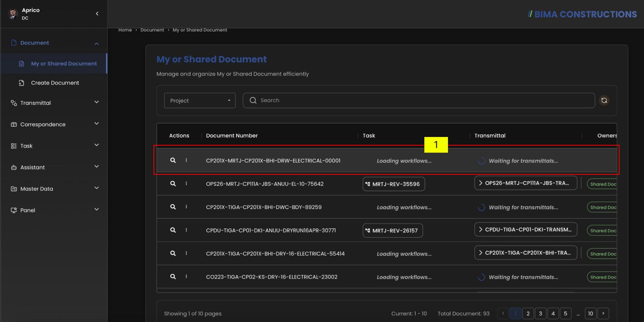The image size is (644, 322).
Task: Go to page 5
Action: pos(566,313)
